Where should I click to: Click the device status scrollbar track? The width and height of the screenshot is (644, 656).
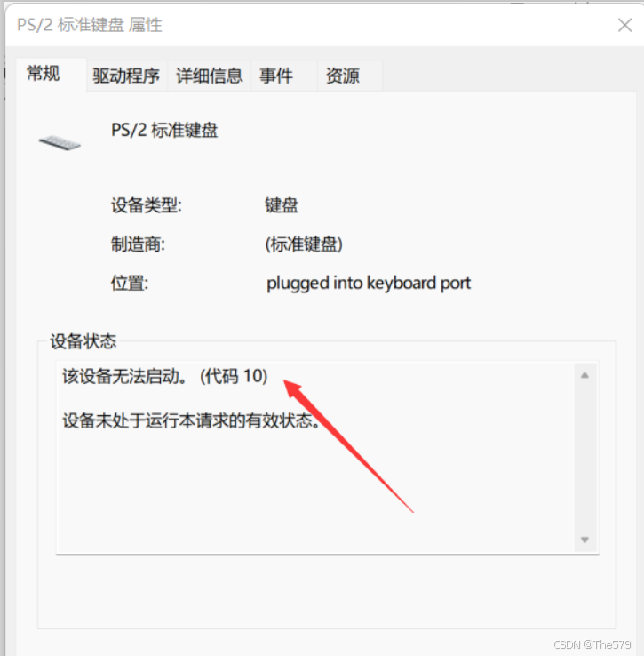pyautogui.click(x=584, y=458)
